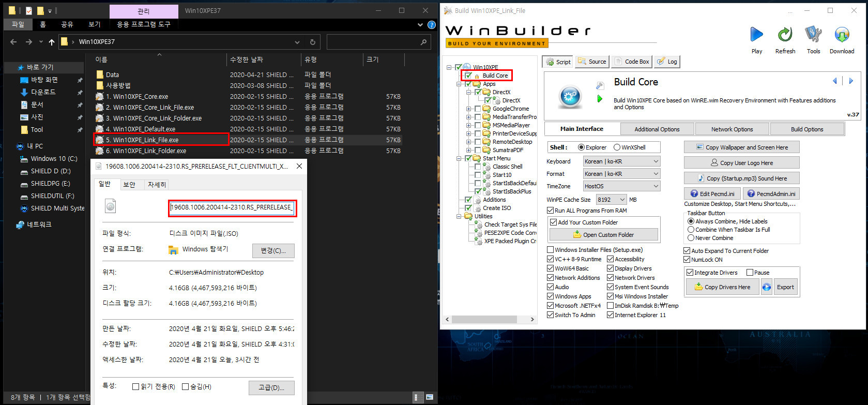The image size is (868, 405).
Task: Click the ISO file name field
Action: click(232, 207)
